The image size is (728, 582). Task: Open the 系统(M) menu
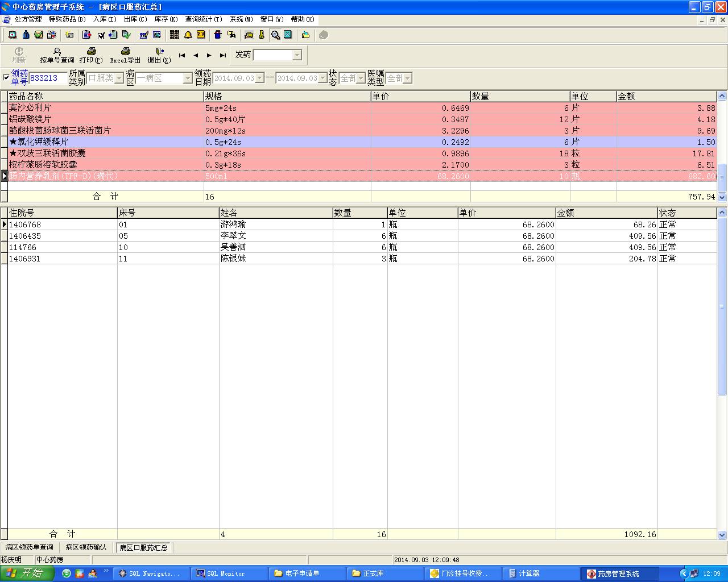point(241,19)
